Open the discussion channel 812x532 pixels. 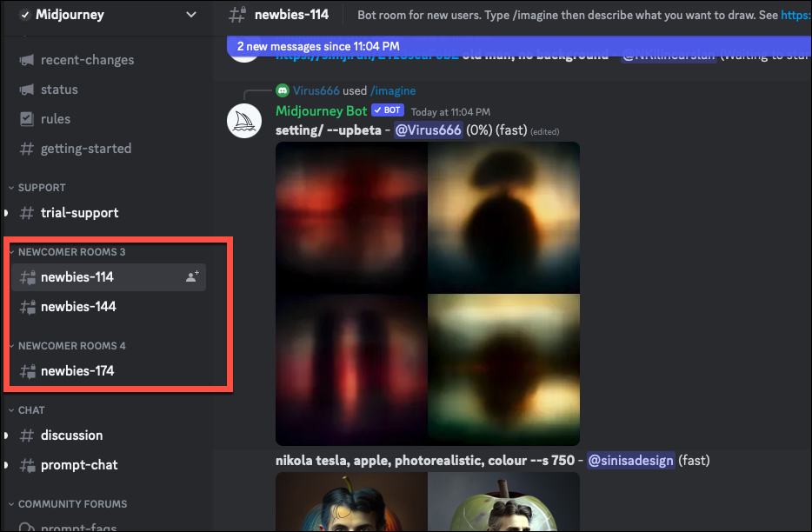71,436
